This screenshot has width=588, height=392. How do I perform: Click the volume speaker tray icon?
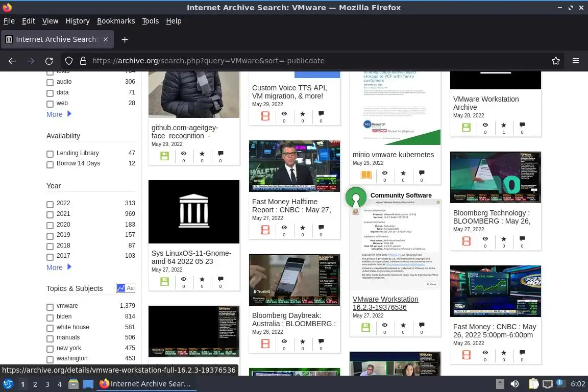click(514, 384)
